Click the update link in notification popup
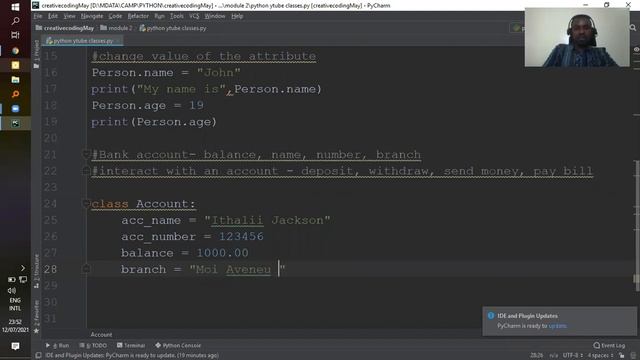The width and height of the screenshot is (640, 360). pyautogui.click(x=558, y=326)
